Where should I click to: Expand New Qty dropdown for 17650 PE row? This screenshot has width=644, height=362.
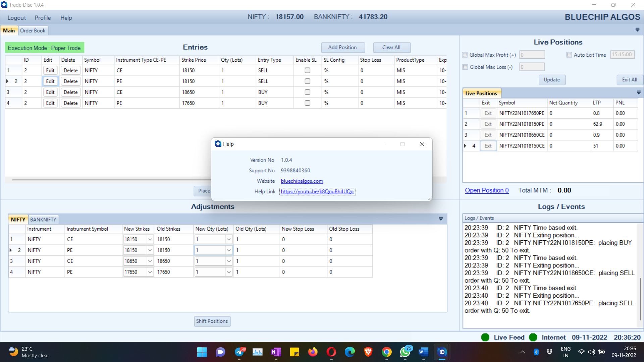click(229, 272)
